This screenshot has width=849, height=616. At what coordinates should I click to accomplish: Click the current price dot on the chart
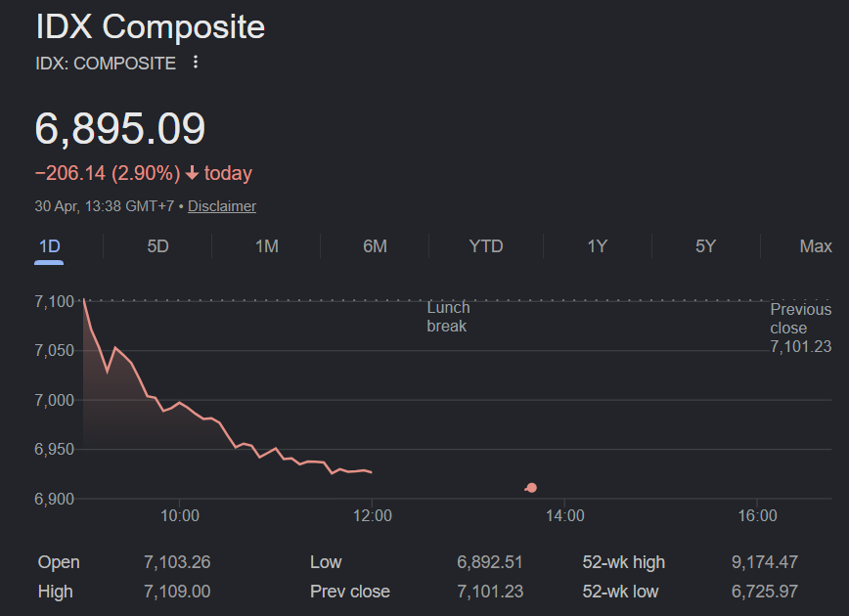(531, 488)
